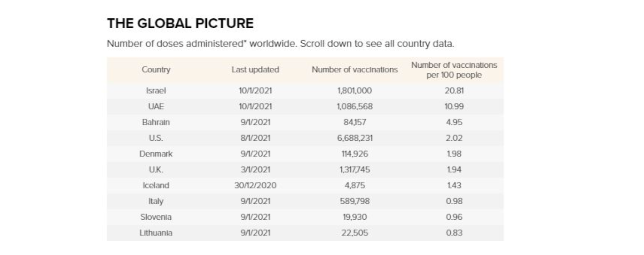Viewport: 644px width, 255px height.
Task: Click the U.S. country cell
Action: pos(156,138)
